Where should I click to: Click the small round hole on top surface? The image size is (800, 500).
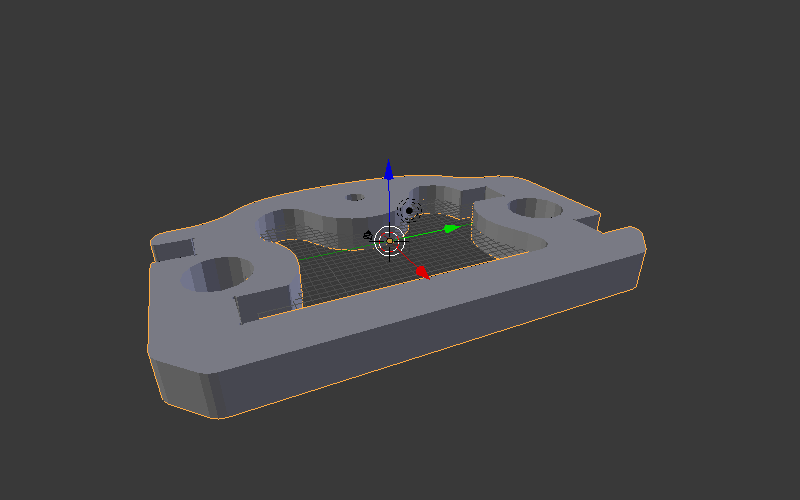[355, 197]
